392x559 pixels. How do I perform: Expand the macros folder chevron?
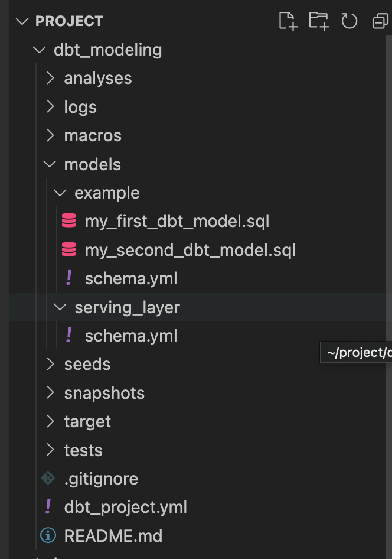51,135
